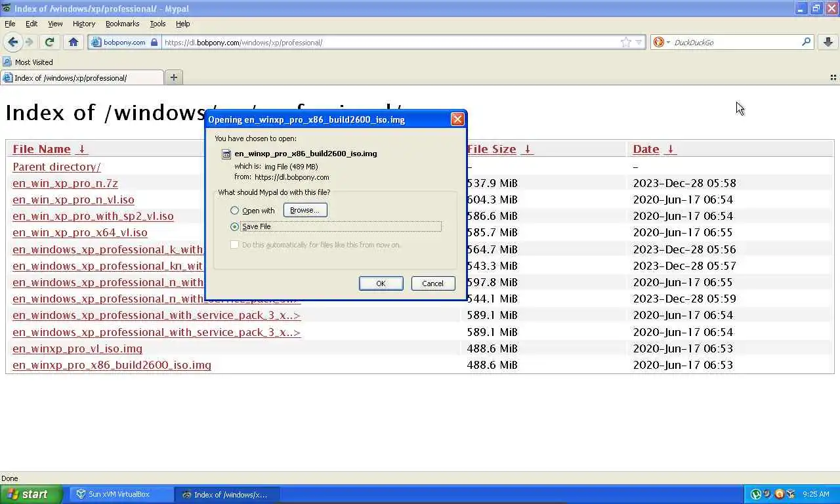The image size is (840, 504).
Task: Click the 2023-Dec-28 05:58 date cell
Action: coord(684,183)
